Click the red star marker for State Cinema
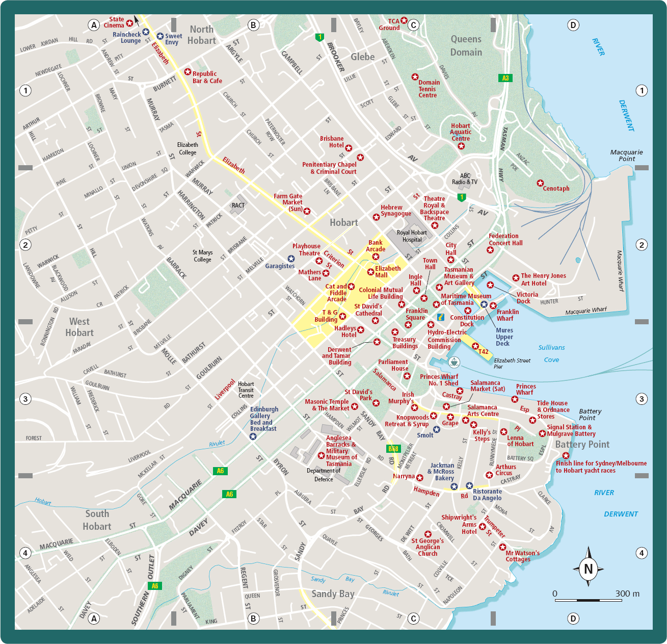Viewport: 667px width, 644px height. tap(130, 23)
